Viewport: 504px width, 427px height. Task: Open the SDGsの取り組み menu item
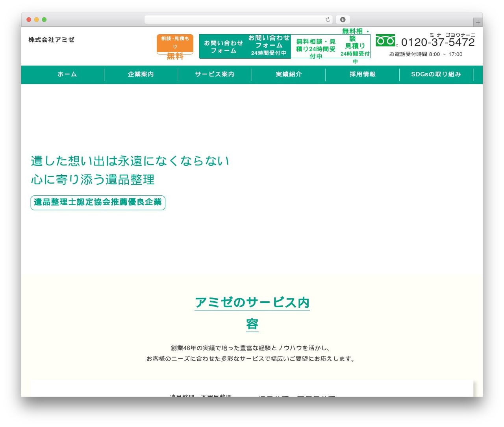coord(436,74)
